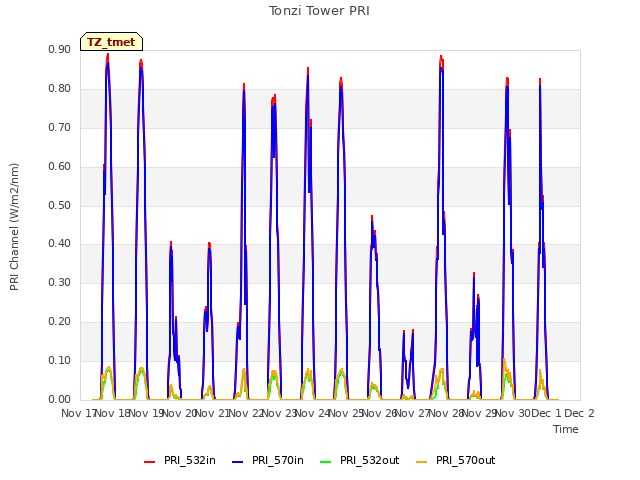The image size is (640, 480).
Task: Select the PRI_532in legend label
Action: [x=190, y=460]
